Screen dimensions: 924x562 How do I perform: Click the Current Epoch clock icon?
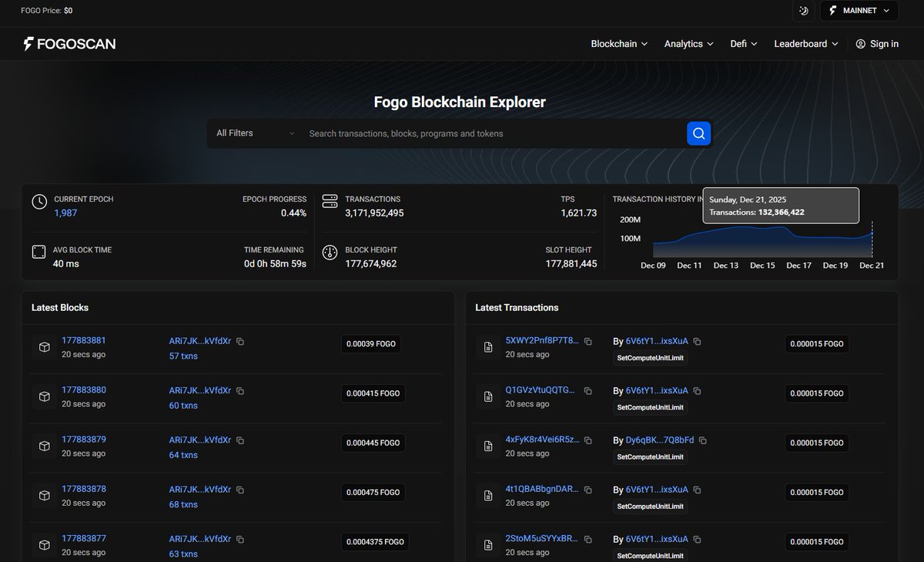pyautogui.click(x=39, y=202)
